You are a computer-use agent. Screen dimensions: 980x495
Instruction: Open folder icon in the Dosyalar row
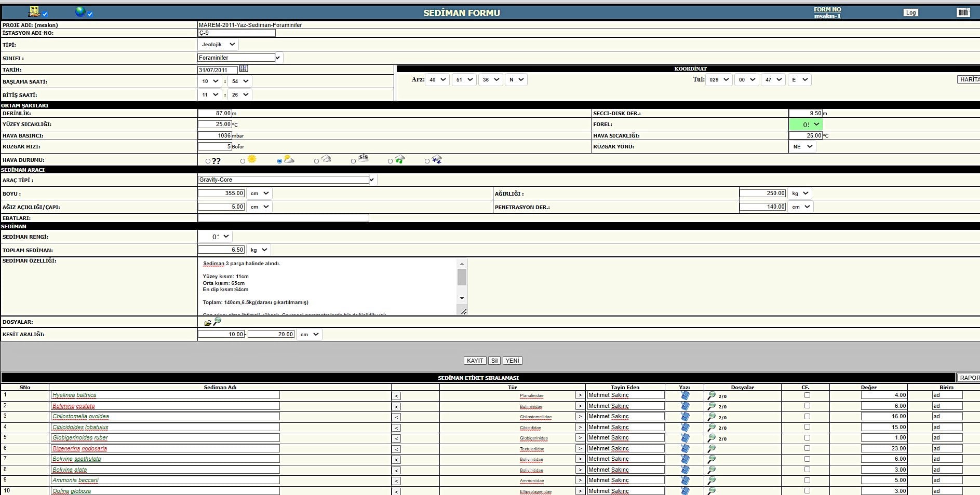click(208, 323)
